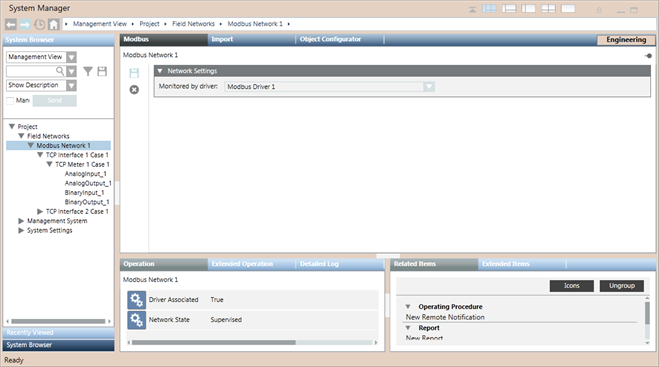The height and width of the screenshot is (367, 659).
Task: Click the System Browser horizontal scrollbar
Action: [x=58, y=321]
